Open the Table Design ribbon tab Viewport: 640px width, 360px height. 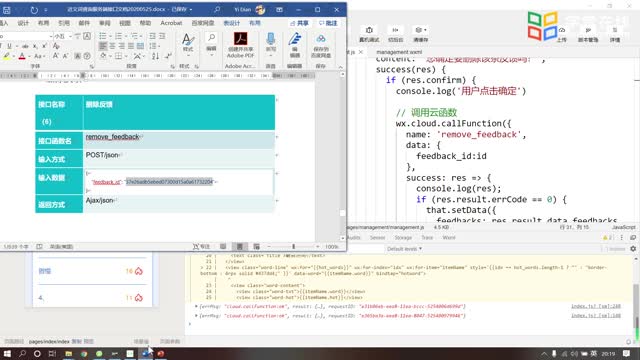click(232, 23)
